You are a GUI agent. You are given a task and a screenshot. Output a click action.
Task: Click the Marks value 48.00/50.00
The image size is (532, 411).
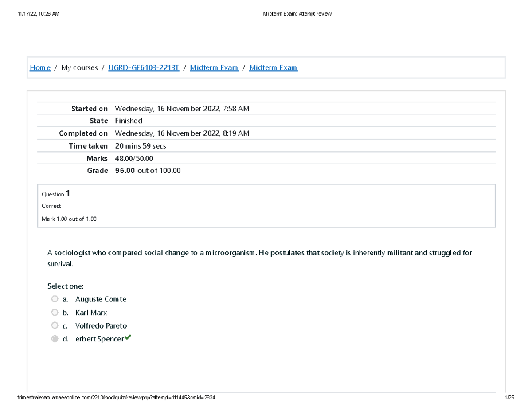coord(134,158)
